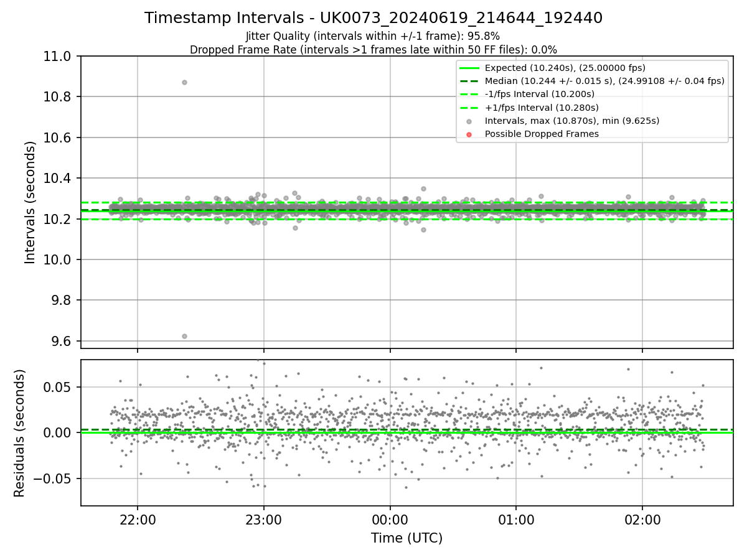Click the 'Median (10.244 +/- 0.015 s)' legend entry

pos(604,81)
